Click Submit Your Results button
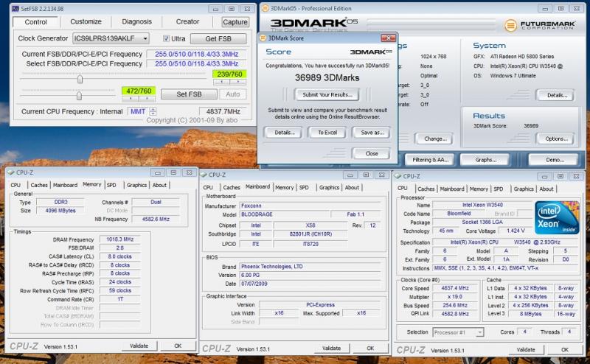This screenshot has width=590, height=364. pyautogui.click(x=327, y=95)
